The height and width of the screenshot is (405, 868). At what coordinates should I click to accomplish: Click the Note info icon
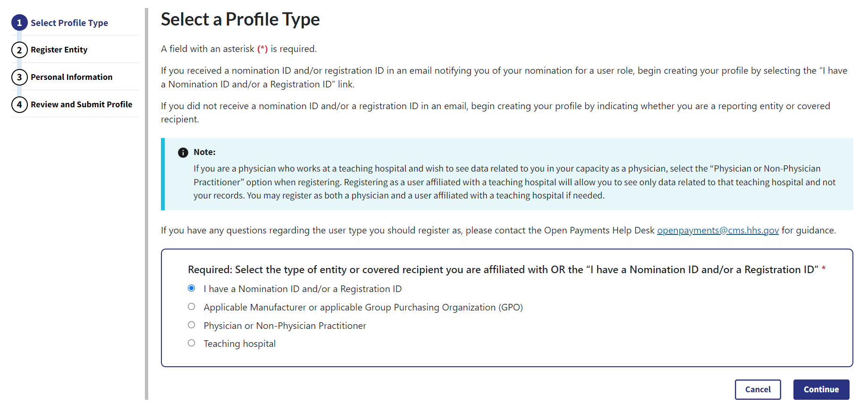click(x=183, y=153)
